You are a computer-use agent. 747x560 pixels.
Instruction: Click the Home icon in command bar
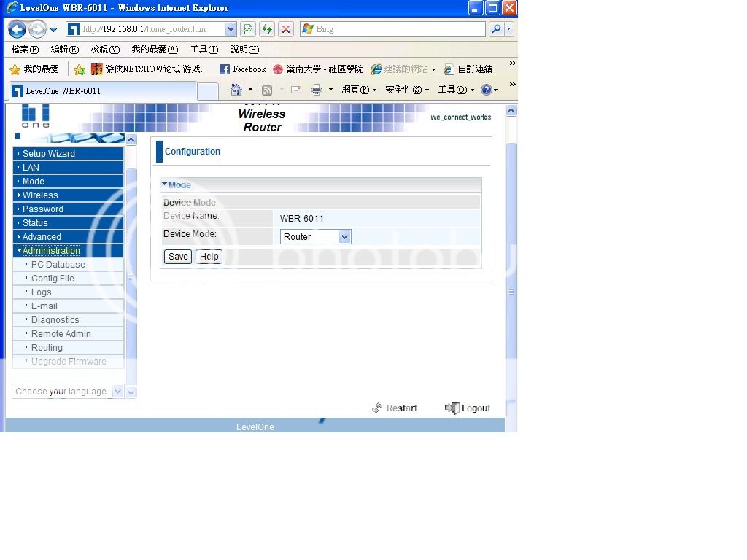[236, 90]
